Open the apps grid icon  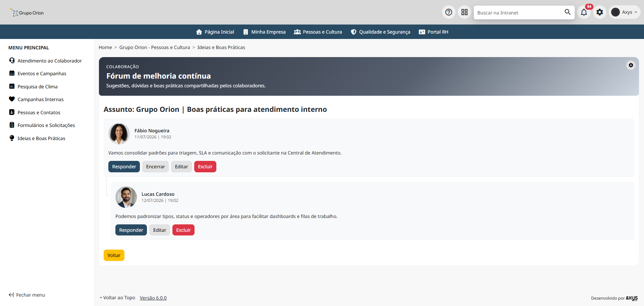click(465, 12)
